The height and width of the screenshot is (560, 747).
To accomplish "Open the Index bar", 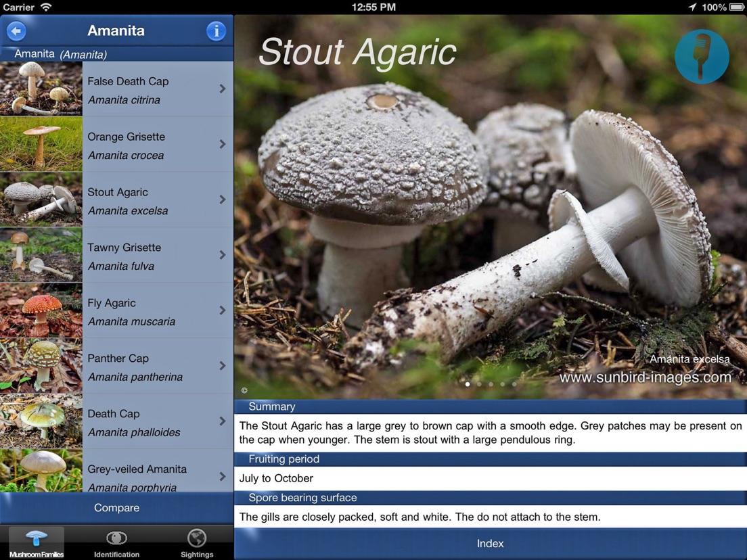I will coord(490,543).
